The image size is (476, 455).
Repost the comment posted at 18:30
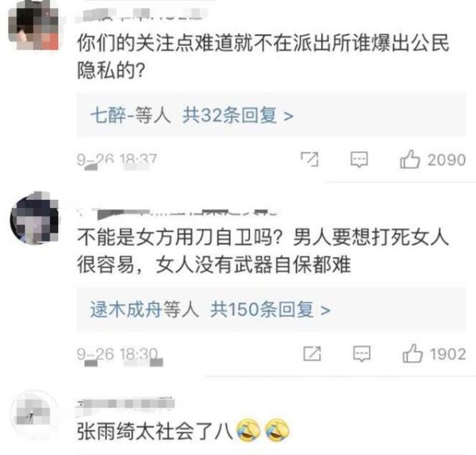[x=312, y=354]
